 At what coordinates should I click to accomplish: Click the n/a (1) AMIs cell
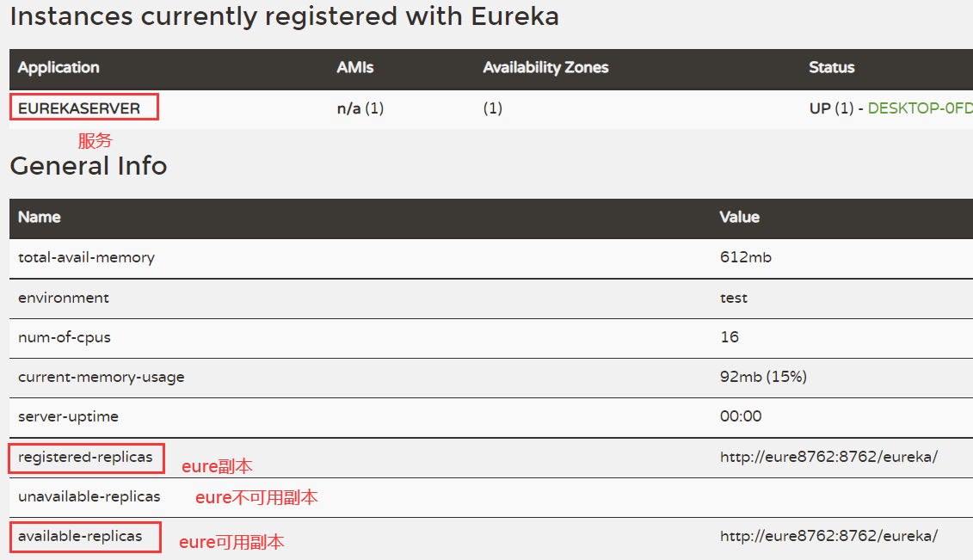tap(360, 109)
